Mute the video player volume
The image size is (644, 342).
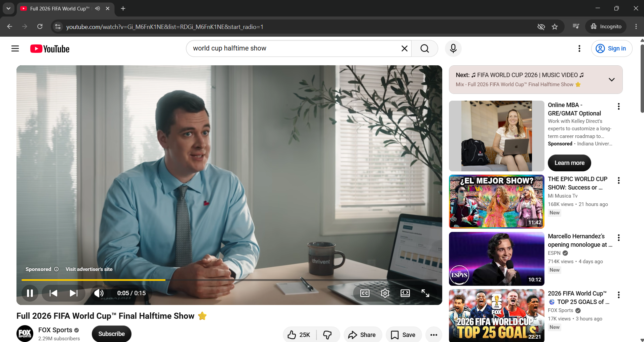(99, 293)
